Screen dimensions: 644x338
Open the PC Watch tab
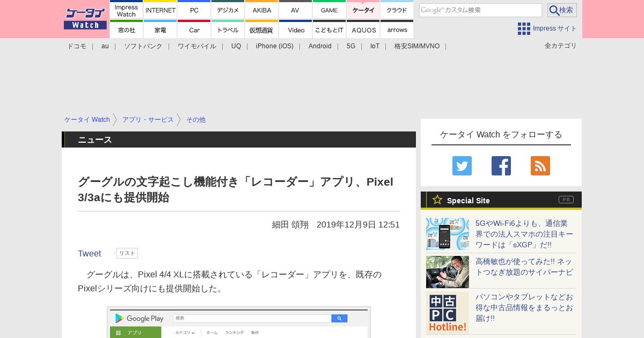194,10
